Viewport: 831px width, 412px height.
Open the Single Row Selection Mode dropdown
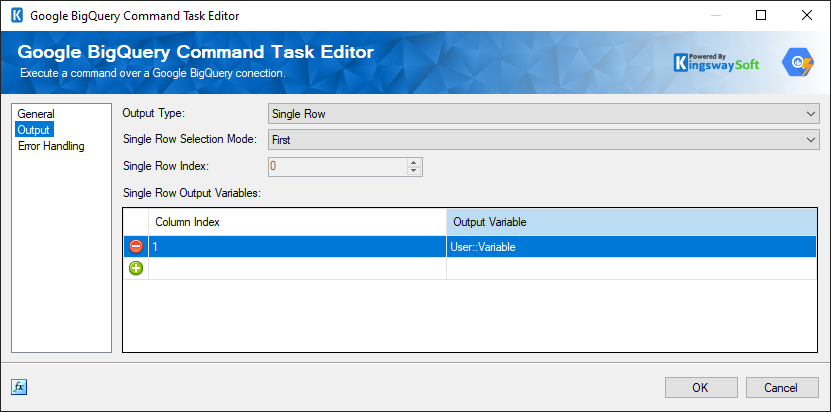[x=544, y=140]
